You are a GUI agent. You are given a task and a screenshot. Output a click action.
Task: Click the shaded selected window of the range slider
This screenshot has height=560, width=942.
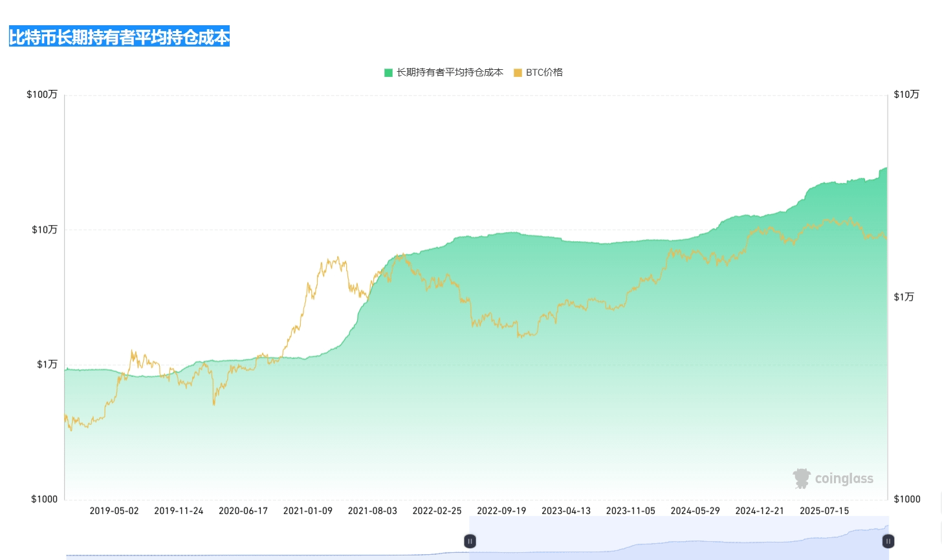point(679,538)
